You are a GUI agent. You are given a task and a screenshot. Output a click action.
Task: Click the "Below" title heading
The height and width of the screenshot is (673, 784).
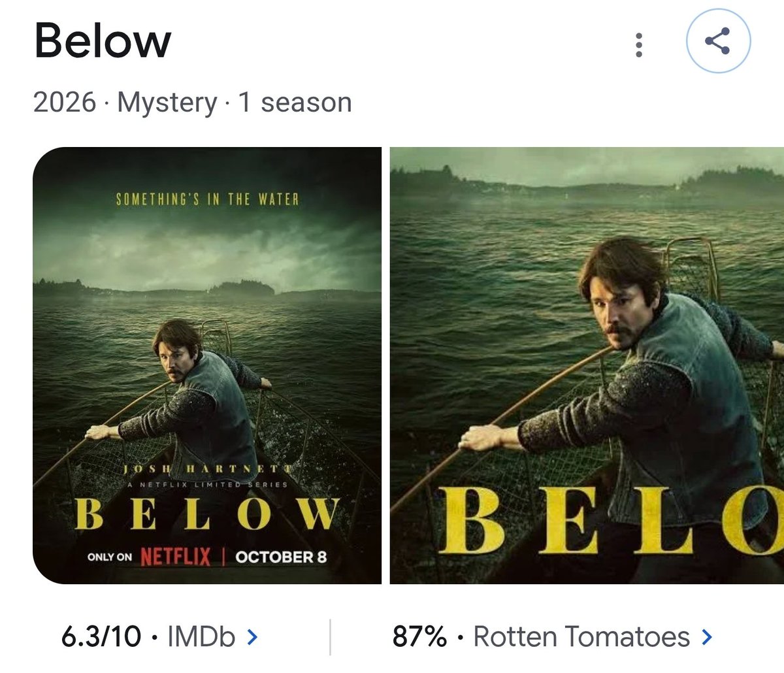[x=103, y=41]
